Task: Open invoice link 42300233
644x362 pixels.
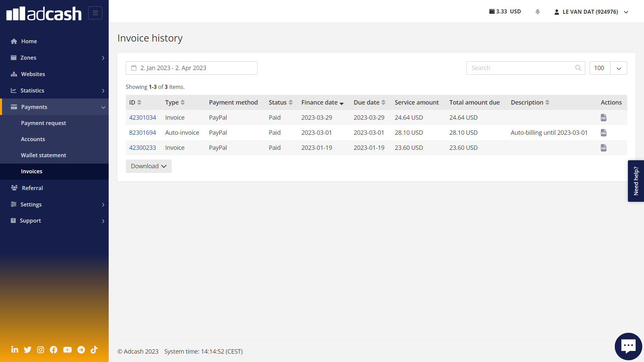Action: (x=143, y=148)
